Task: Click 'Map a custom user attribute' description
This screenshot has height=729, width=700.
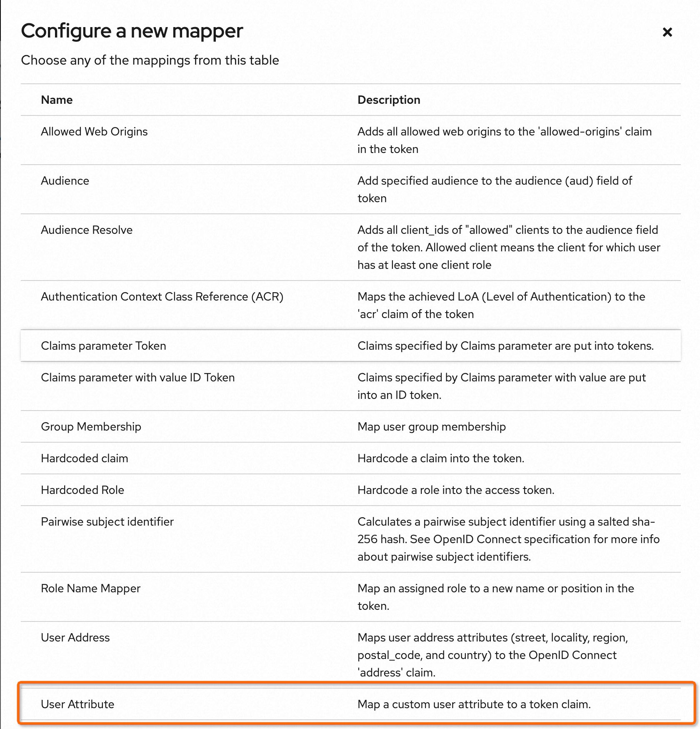Action: pyautogui.click(x=474, y=704)
